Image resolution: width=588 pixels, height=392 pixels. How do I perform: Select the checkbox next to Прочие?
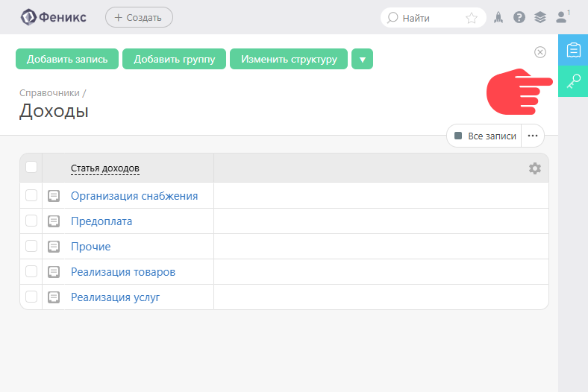[x=31, y=246]
